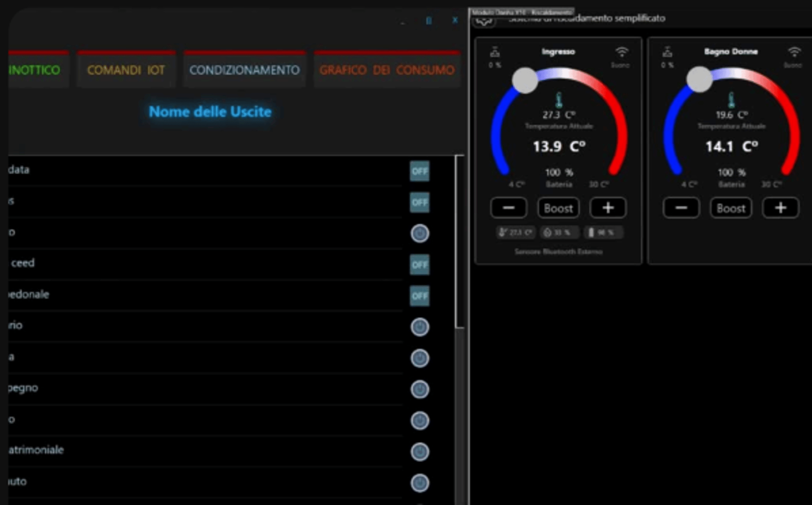Click the Ingresso Wi-Fi signal icon
812x505 pixels.
pos(622,52)
